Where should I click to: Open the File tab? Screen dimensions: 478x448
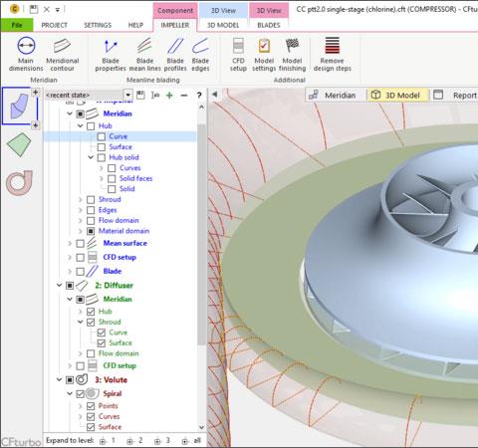coord(17,25)
